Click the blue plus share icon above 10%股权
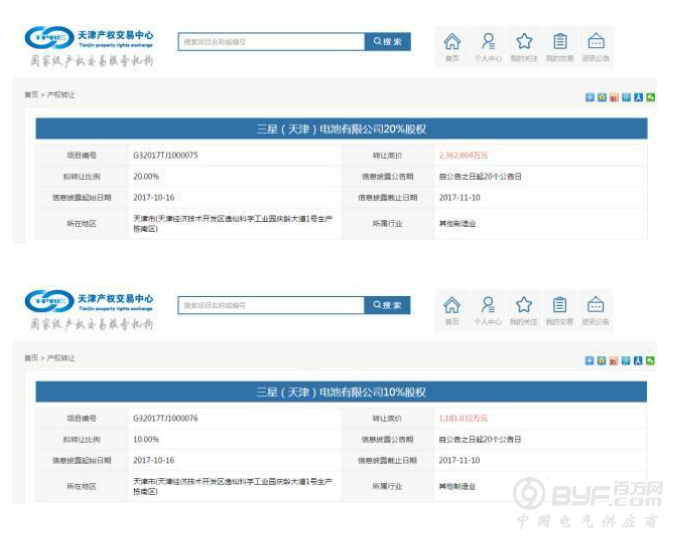Screen dimensions: 673x539 [589, 361]
